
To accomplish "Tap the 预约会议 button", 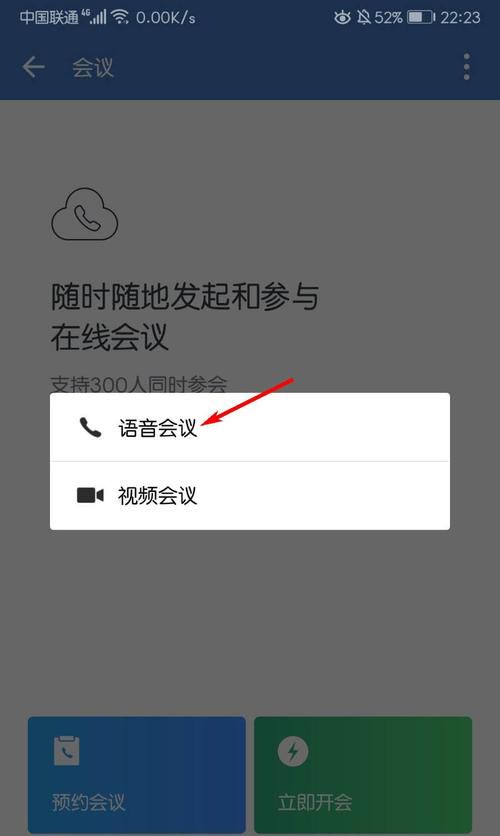I will pos(136,776).
